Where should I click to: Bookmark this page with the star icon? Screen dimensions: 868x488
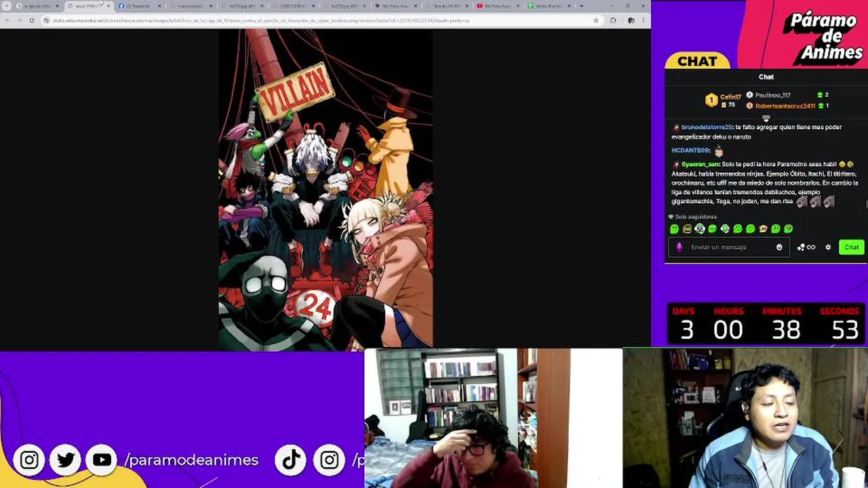point(596,20)
